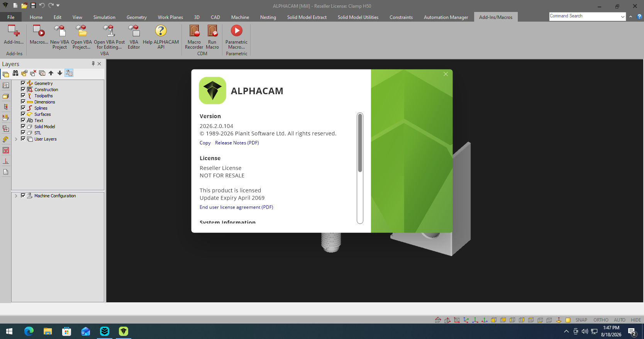The image size is (644, 339).
Task: Copy version info via Copy link
Action: (x=205, y=143)
